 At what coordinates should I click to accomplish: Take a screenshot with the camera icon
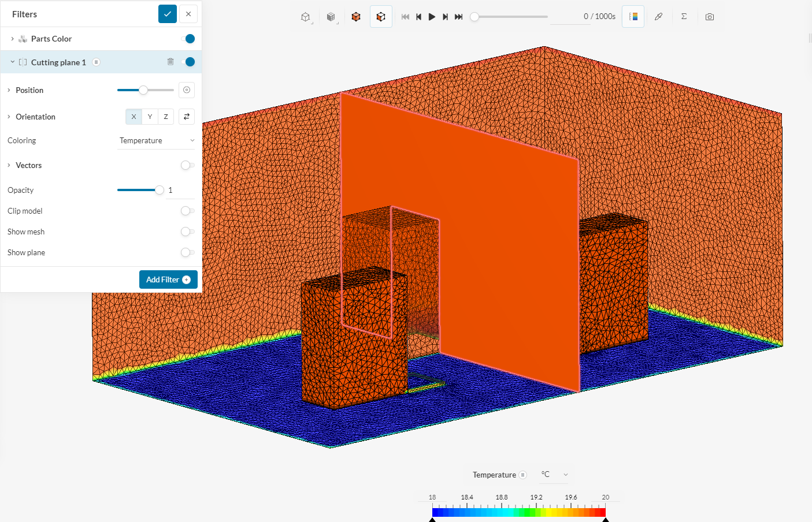[710, 17]
